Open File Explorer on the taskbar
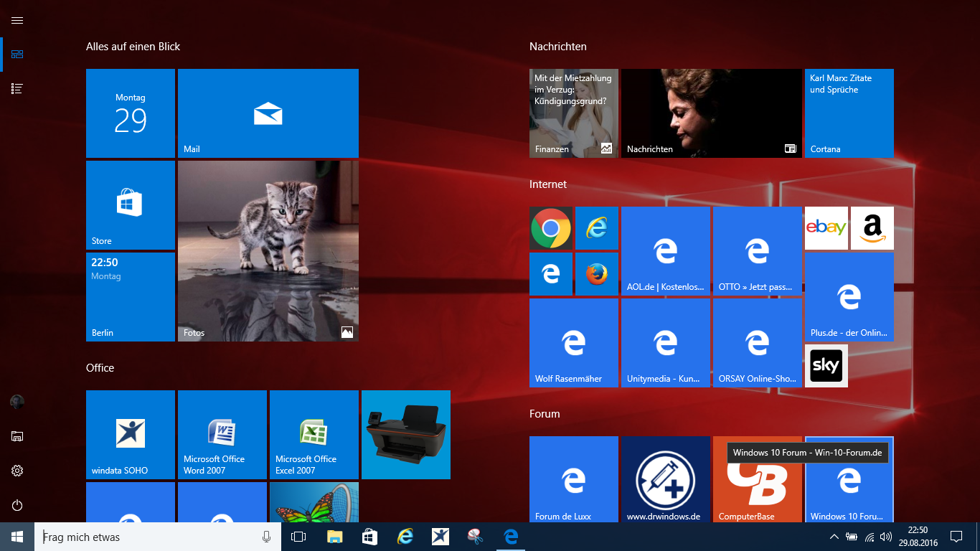Screen dimensions: 980x551 (x=334, y=537)
